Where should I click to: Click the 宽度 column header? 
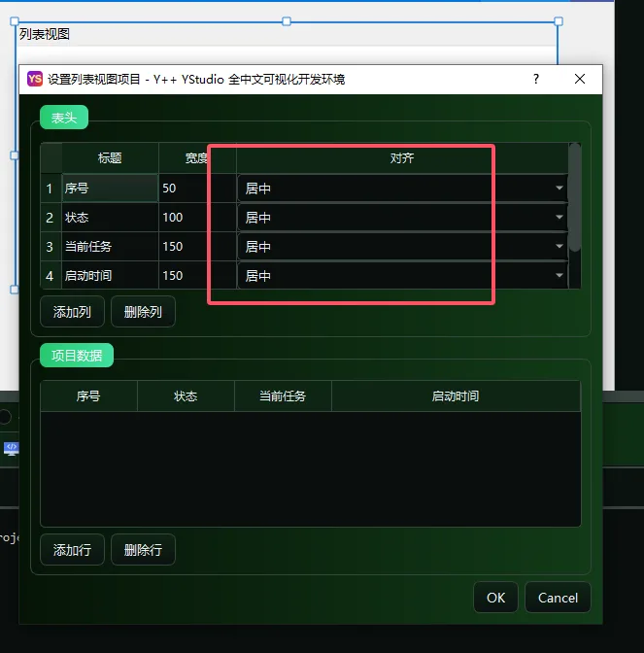point(197,157)
